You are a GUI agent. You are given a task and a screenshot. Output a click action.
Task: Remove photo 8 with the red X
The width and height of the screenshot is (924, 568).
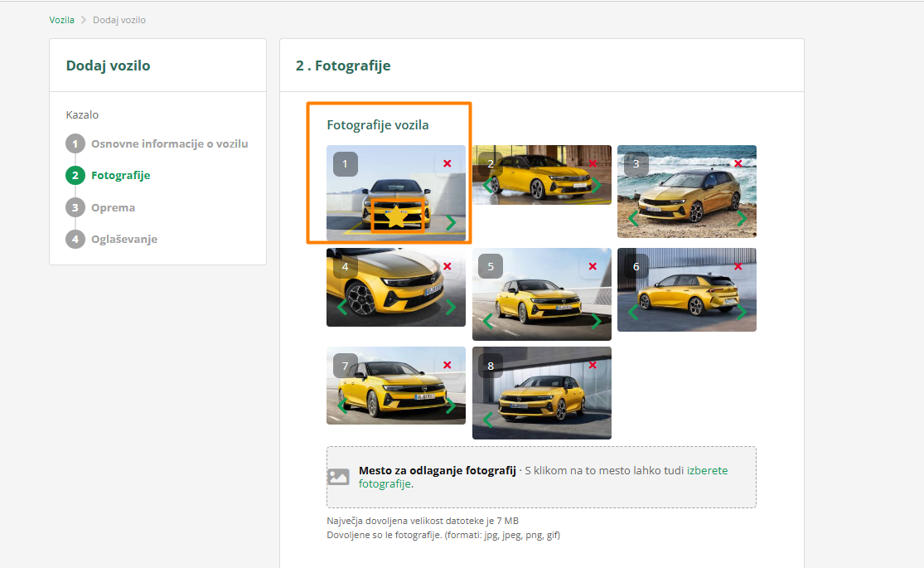click(593, 365)
